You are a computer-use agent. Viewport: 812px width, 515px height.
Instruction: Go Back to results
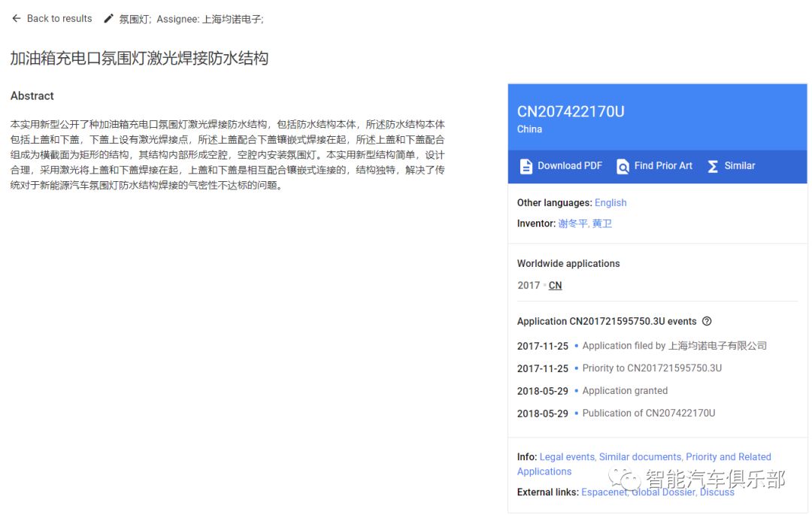(59, 19)
